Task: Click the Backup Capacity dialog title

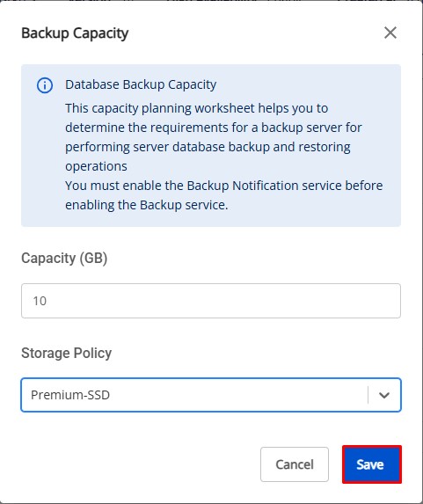Action: (75, 33)
